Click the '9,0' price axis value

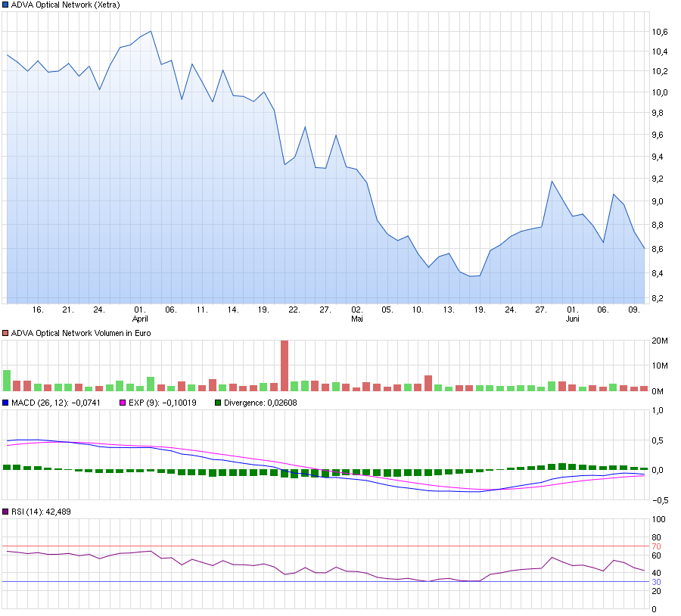point(658,201)
